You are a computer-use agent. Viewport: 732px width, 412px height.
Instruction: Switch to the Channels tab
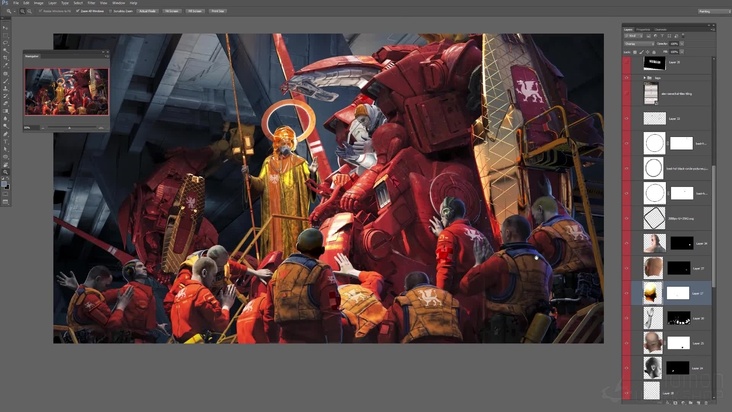(x=660, y=29)
